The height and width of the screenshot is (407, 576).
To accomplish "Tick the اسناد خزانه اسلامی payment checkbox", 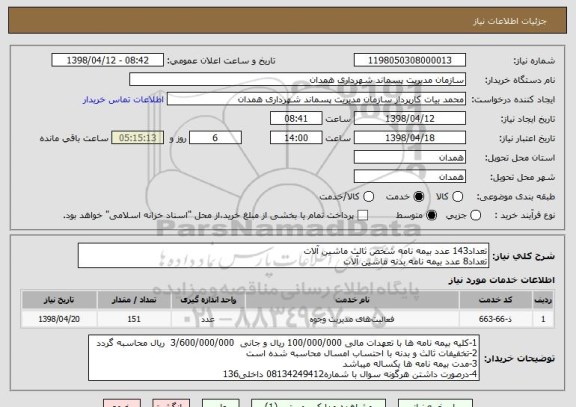I will coord(363,216).
